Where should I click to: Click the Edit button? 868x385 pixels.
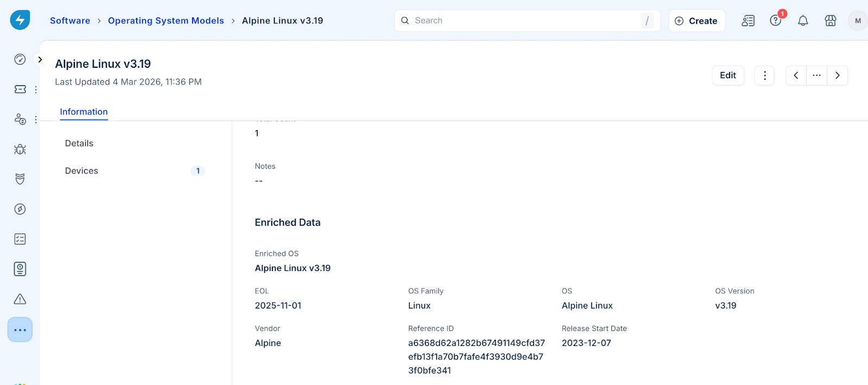coord(728,75)
